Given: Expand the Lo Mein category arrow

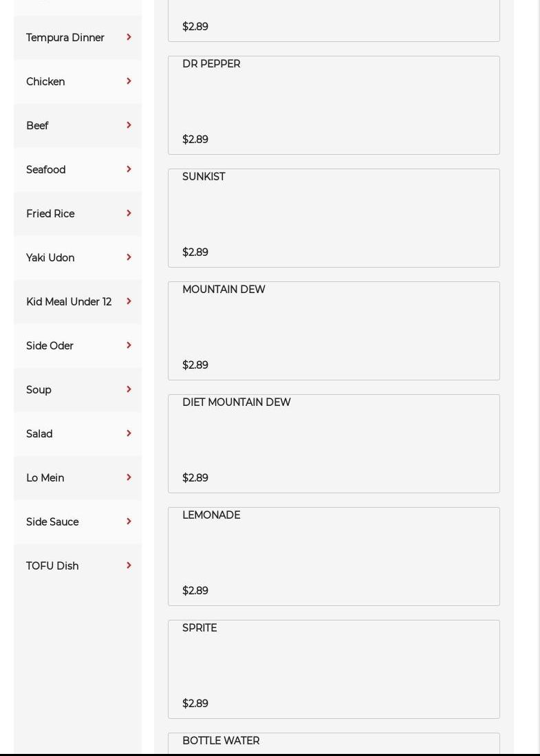Looking at the screenshot, I should click(129, 477).
